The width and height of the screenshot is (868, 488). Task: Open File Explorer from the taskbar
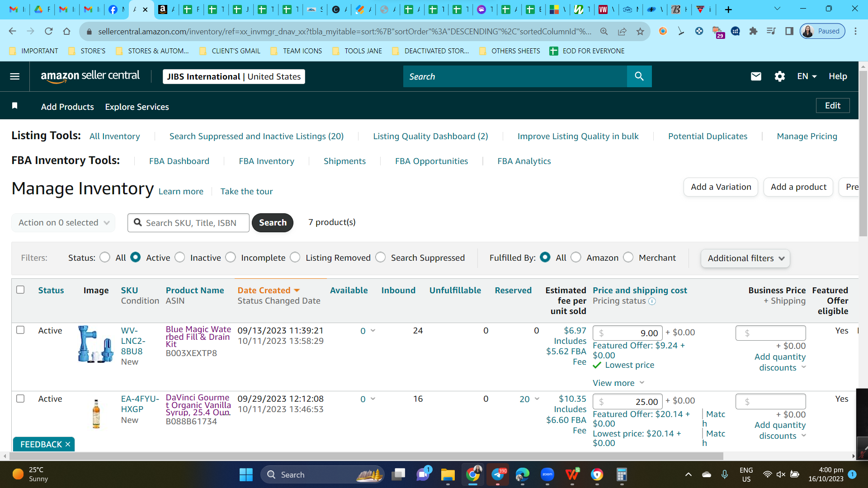coord(448,474)
